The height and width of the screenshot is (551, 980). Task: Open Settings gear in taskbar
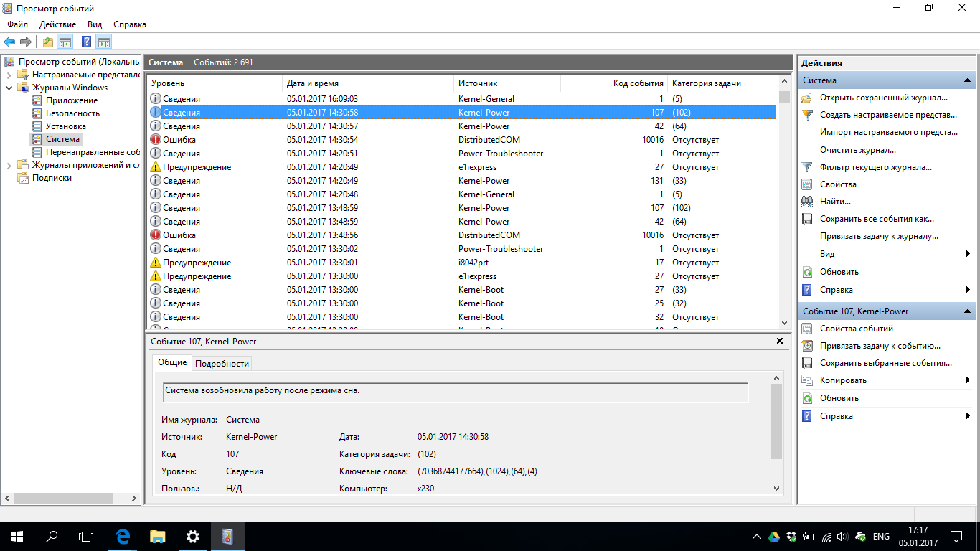(193, 536)
